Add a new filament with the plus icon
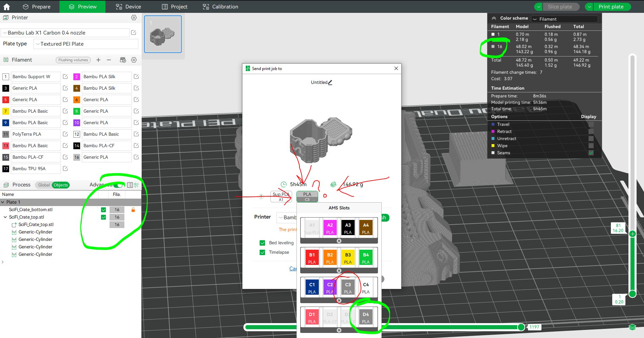Image resolution: width=644 pixels, height=338 pixels. (x=98, y=60)
